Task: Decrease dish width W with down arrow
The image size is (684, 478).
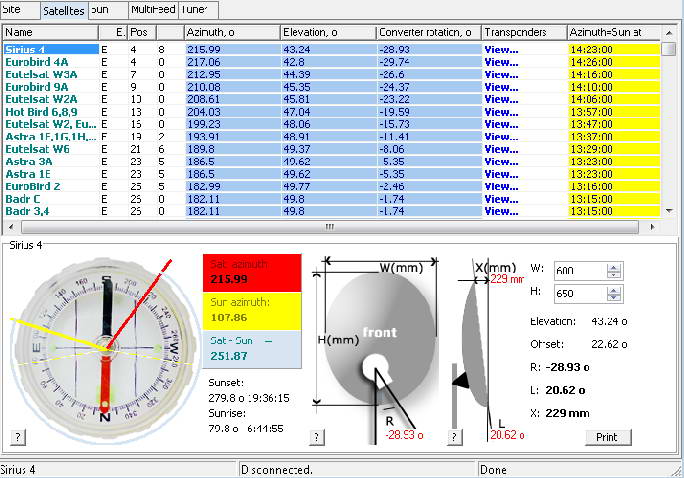Action: (x=614, y=275)
